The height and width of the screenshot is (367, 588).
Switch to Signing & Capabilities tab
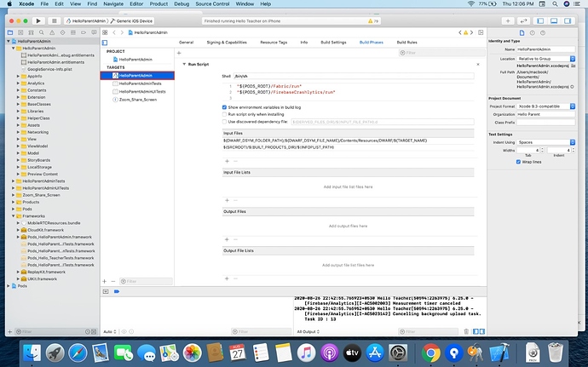tap(227, 43)
